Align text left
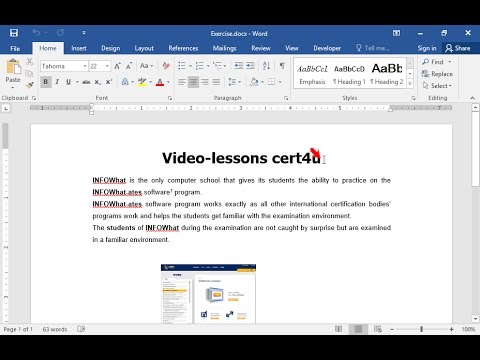480x360 pixels. [182, 82]
